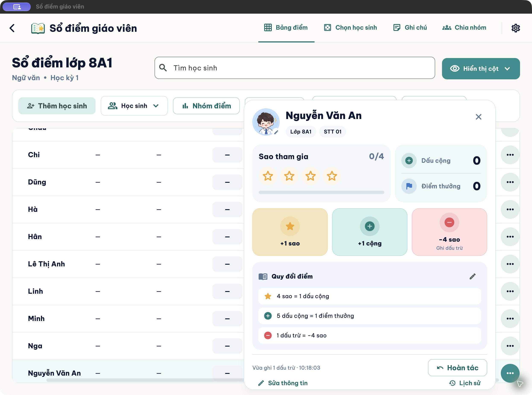Click the third participation star
The height and width of the screenshot is (395, 532).
point(310,176)
